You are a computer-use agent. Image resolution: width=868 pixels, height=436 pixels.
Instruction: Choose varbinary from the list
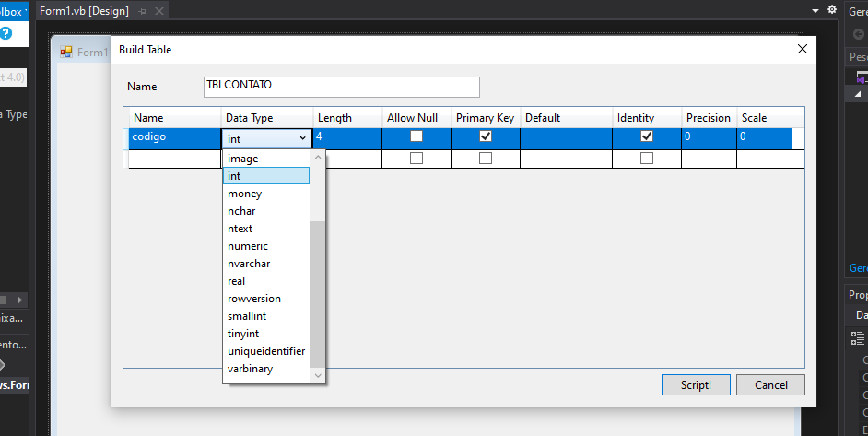(265, 369)
